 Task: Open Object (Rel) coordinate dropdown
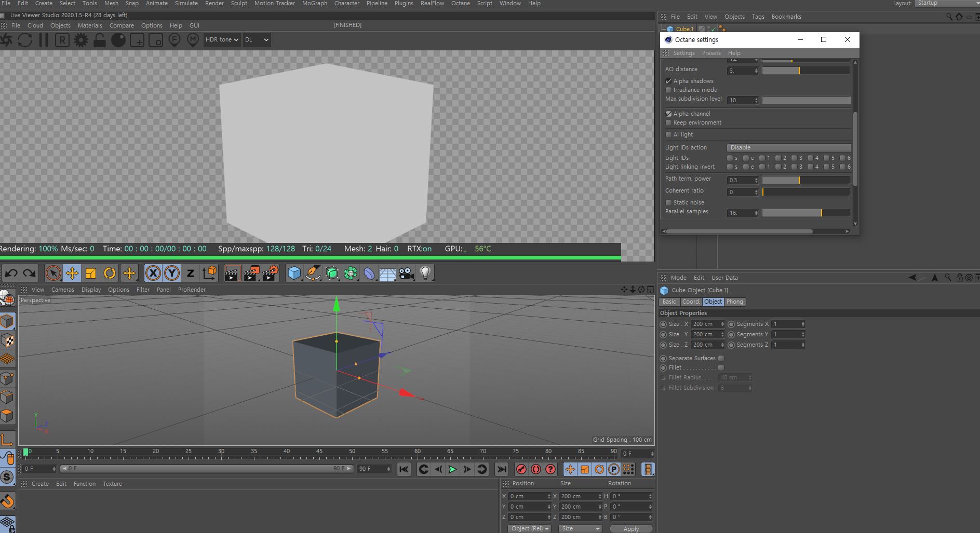(530, 528)
